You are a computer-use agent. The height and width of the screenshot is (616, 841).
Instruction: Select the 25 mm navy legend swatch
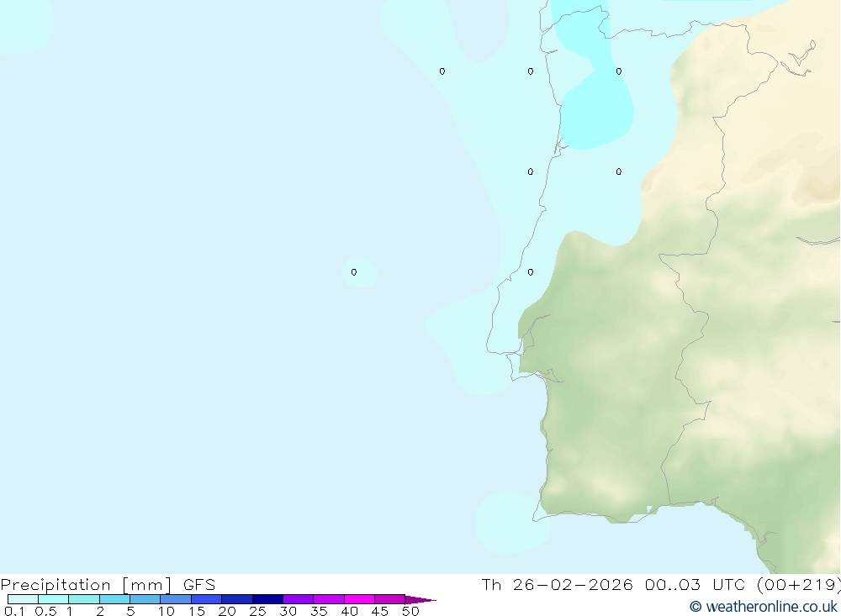267,599
